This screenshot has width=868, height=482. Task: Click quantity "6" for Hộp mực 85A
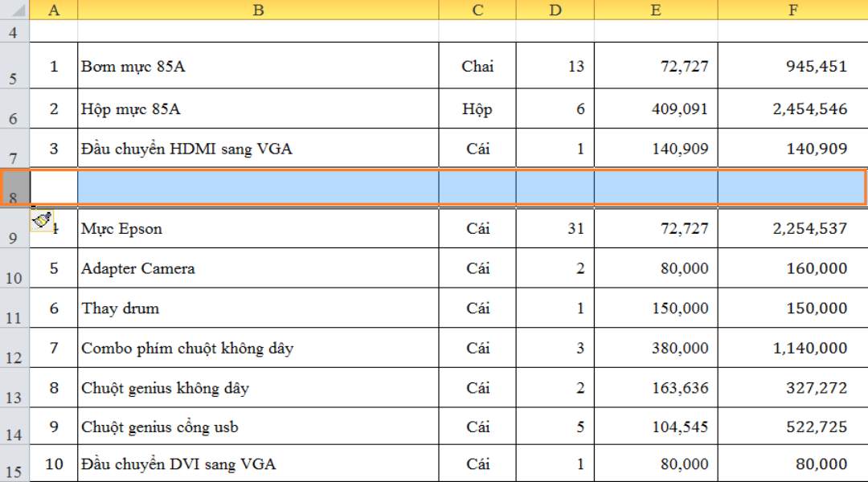pyautogui.click(x=555, y=108)
